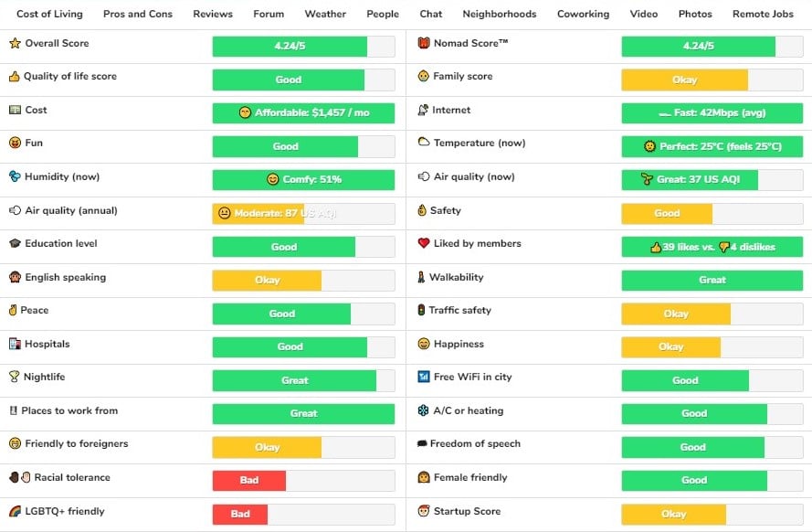
Task: Click the rainbow flag icon for LGBTQ+ friendly
Action: coord(15,512)
